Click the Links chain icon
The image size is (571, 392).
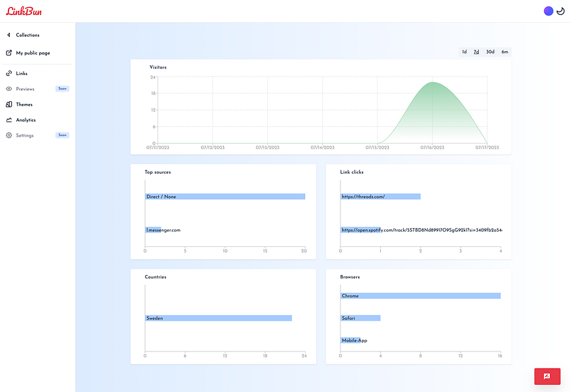8,73
